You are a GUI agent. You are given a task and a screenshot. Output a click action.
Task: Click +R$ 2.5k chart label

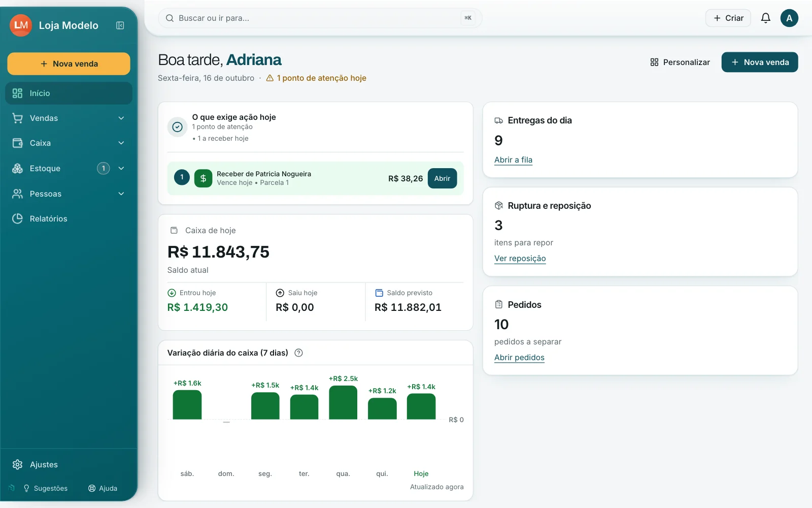(343, 379)
